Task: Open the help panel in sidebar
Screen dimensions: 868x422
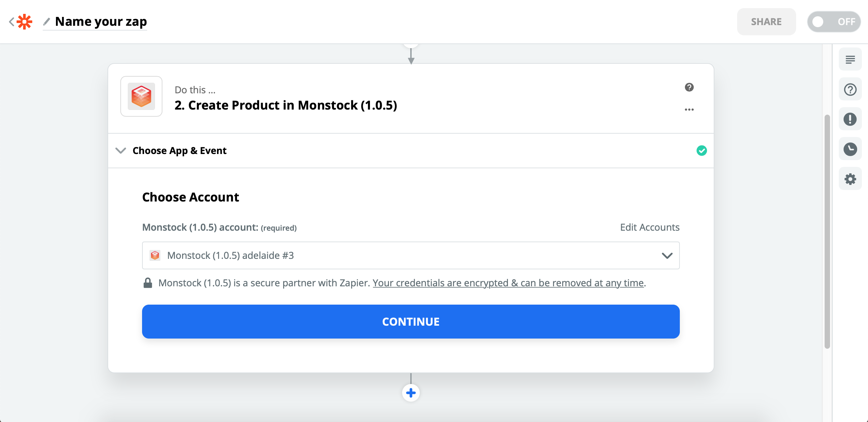Action: [850, 90]
